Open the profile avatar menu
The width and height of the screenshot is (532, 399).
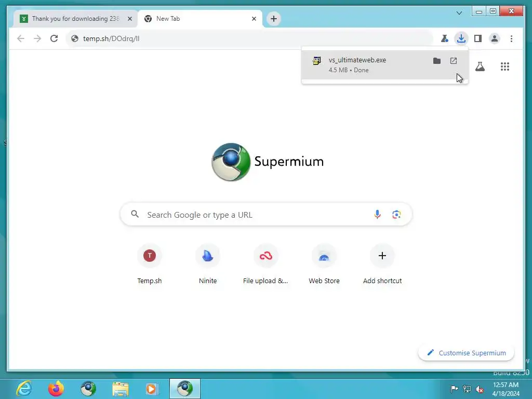[x=495, y=38]
